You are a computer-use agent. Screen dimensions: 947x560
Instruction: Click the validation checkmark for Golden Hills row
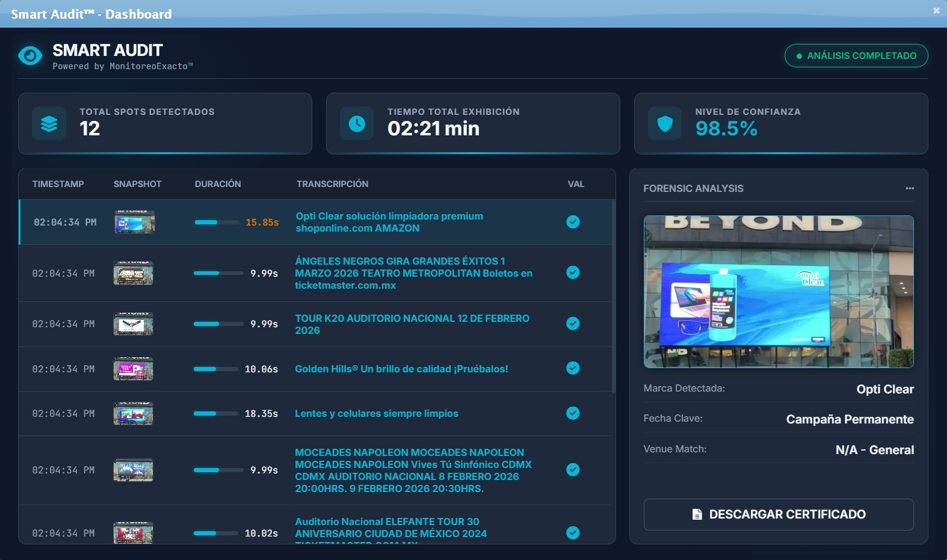[x=573, y=368]
